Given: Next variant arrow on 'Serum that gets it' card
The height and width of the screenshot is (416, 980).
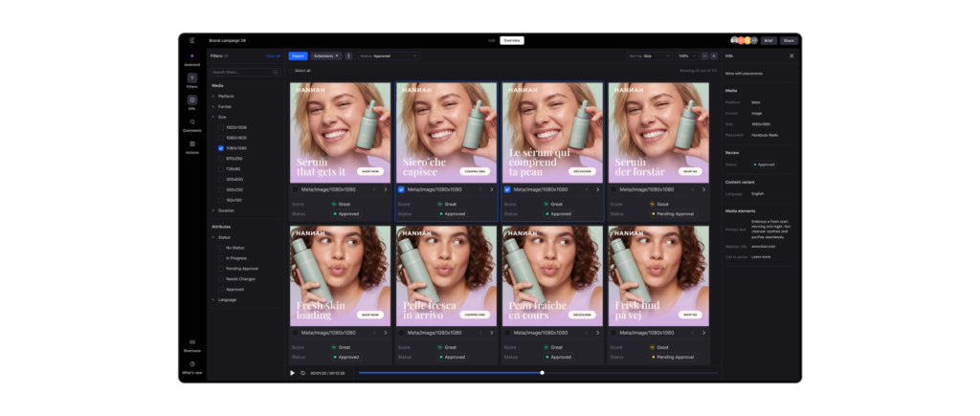Looking at the screenshot, I should click(385, 189).
